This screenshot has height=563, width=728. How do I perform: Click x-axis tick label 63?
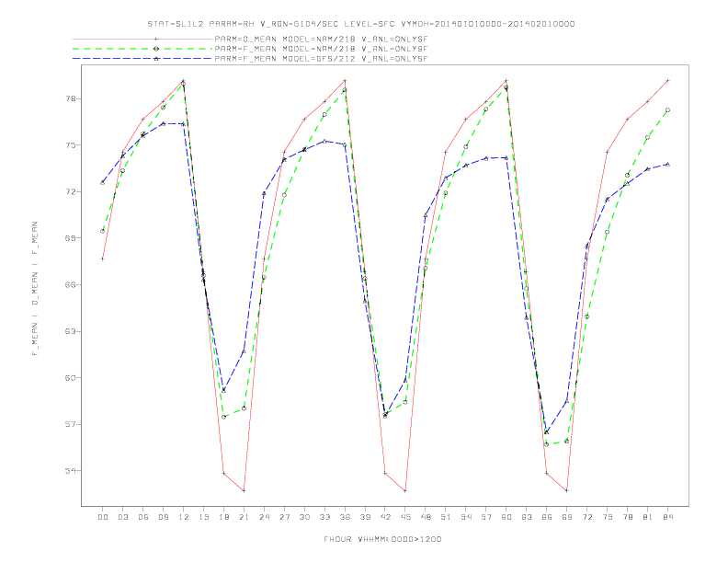527,517
